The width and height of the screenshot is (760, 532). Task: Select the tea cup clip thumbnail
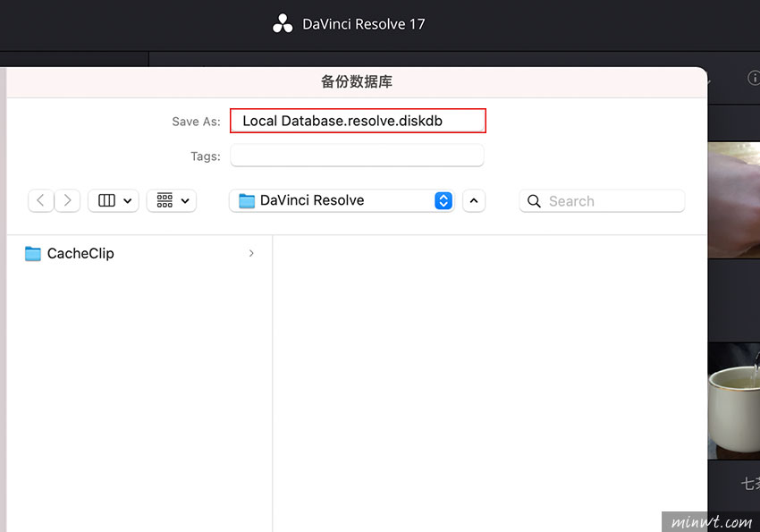click(x=734, y=401)
